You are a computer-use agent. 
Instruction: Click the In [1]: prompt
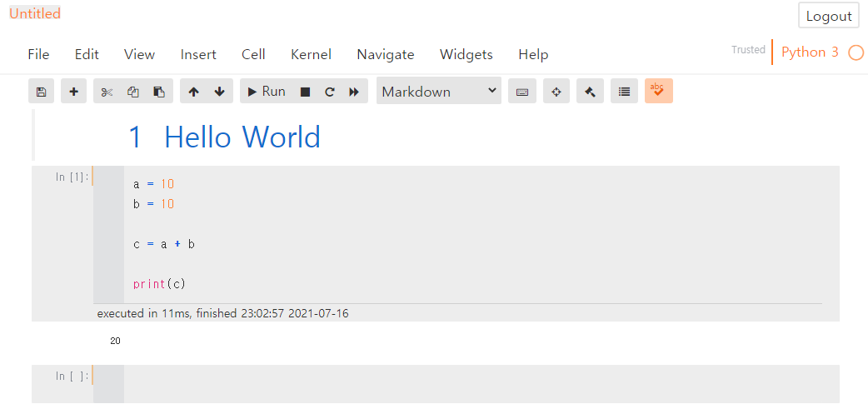72,177
